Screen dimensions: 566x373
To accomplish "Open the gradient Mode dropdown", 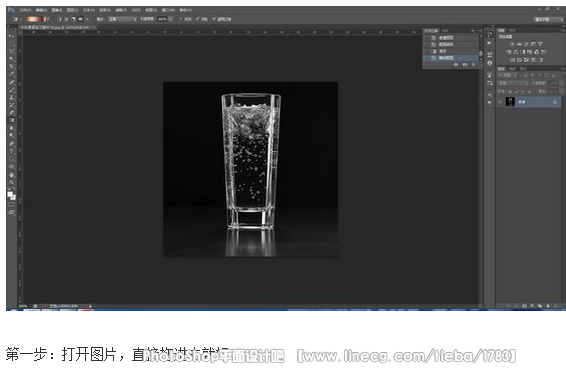I will [x=122, y=19].
